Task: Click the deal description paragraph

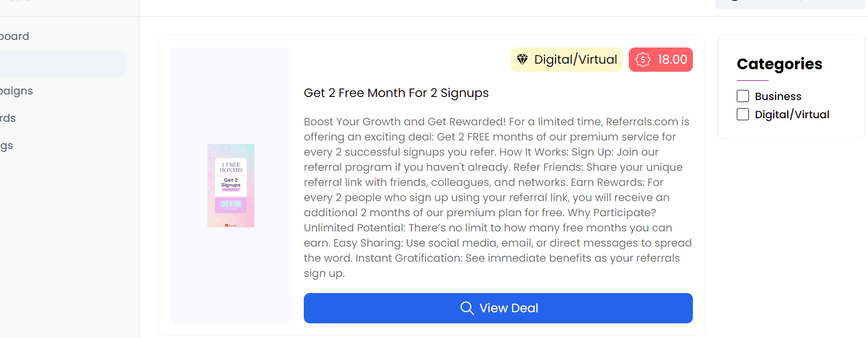Action: pyautogui.click(x=498, y=197)
